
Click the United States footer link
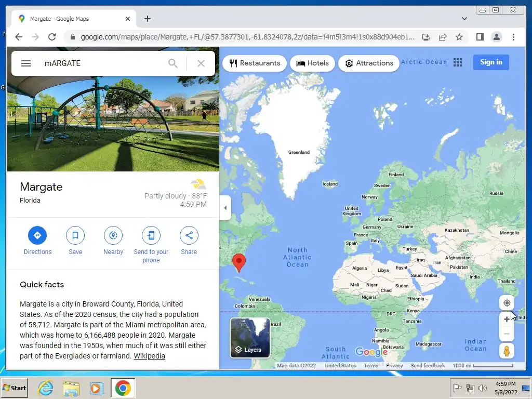[340, 365]
